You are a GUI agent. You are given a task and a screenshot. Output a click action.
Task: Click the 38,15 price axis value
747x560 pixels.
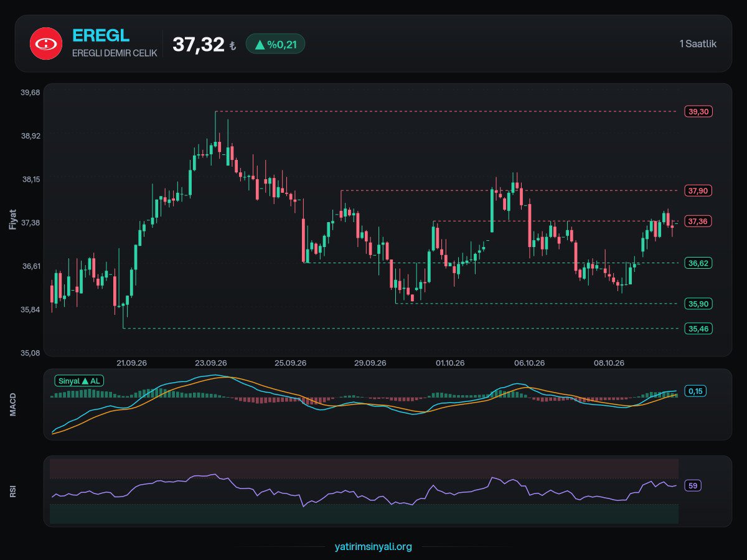(x=31, y=179)
